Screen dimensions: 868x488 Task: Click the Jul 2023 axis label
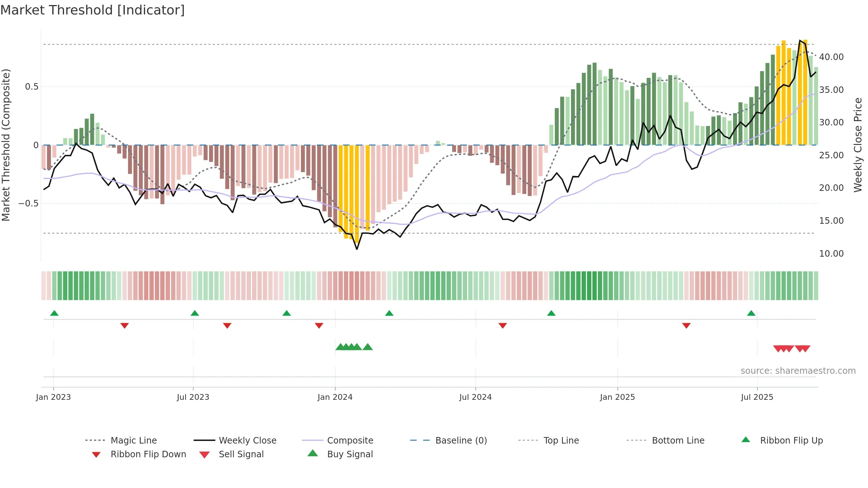tap(193, 397)
